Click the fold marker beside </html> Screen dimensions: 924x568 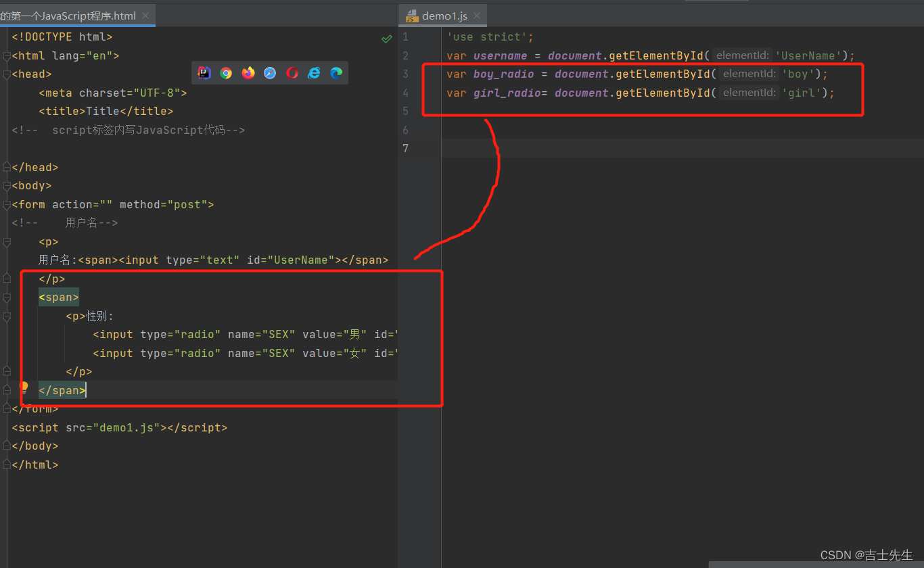point(7,465)
